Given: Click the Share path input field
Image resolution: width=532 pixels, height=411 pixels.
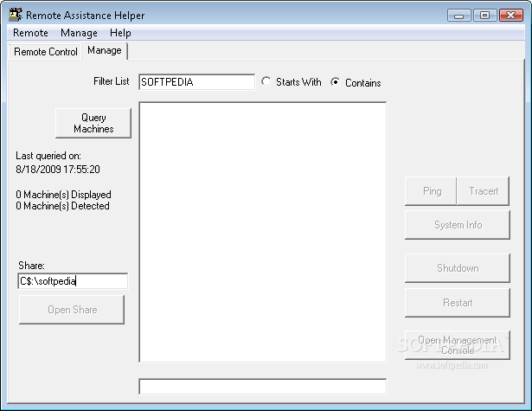Looking at the screenshot, I should (73, 281).
